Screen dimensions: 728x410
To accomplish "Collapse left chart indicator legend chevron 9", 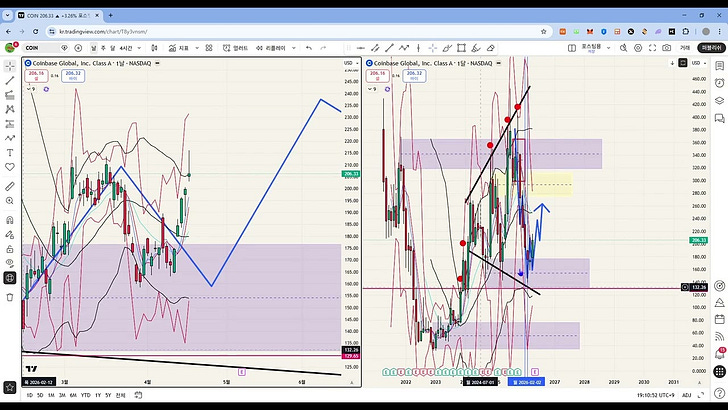I will (31, 89).
